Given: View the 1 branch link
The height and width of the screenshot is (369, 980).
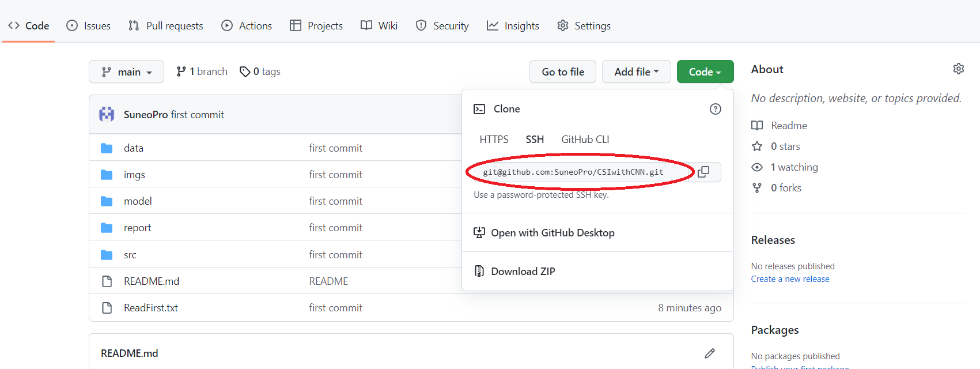Looking at the screenshot, I should click(202, 71).
